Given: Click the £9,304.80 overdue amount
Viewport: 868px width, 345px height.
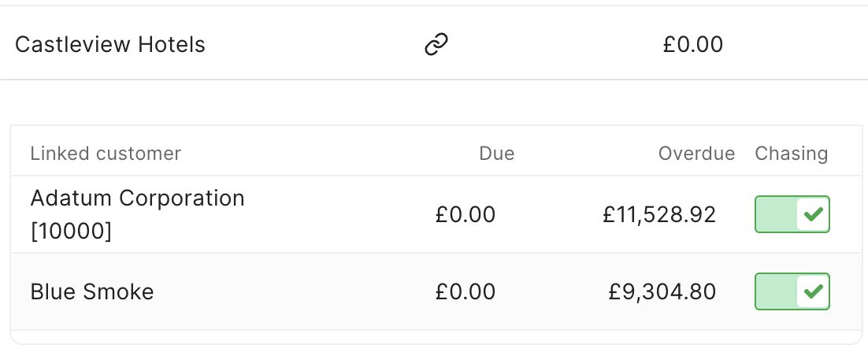Looking at the screenshot, I should tap(662, 291).
